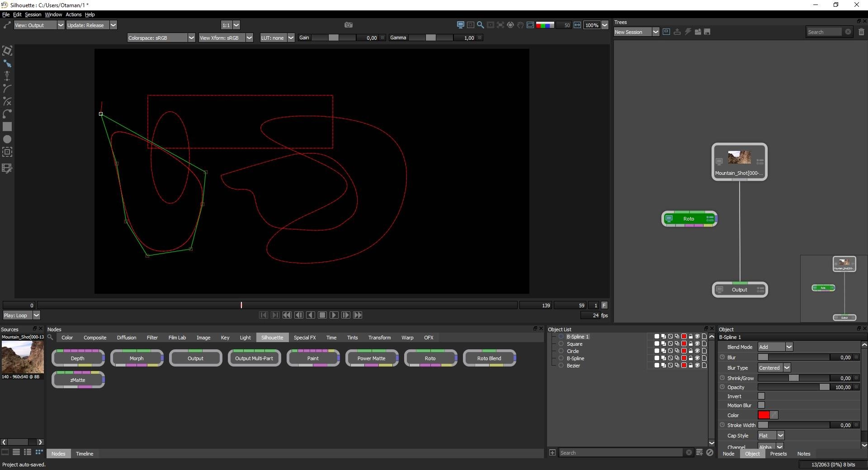
Task: Toggle the lock for Circle object
Action: (691, 351)
